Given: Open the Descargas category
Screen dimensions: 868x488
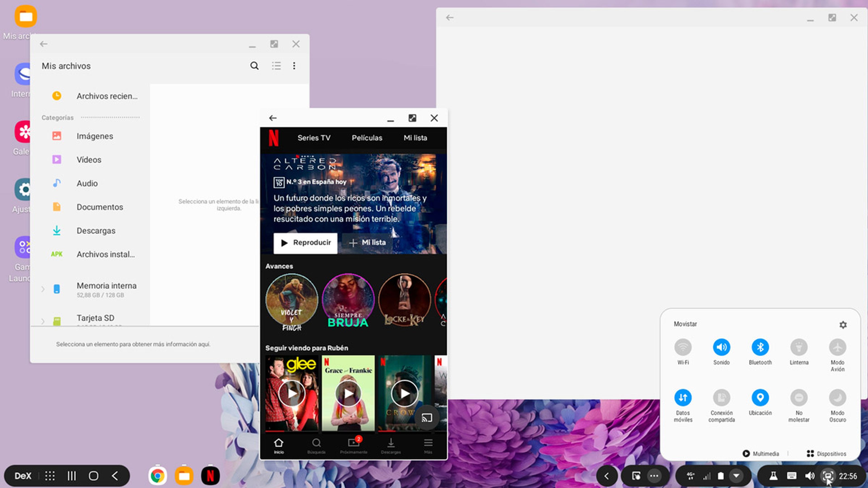Looking at the screenshot, I should [x=94, y=231].
